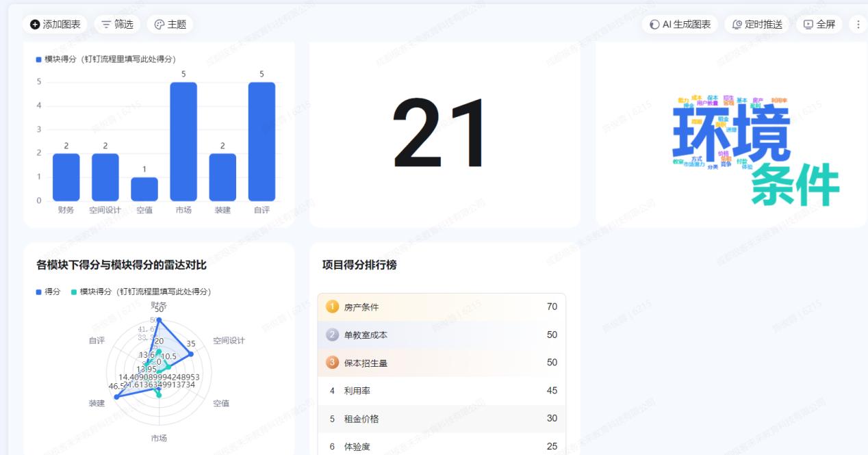Open the three-dot more options menu
The height and width of the screenshot is (455, 868).
[858, 25]
